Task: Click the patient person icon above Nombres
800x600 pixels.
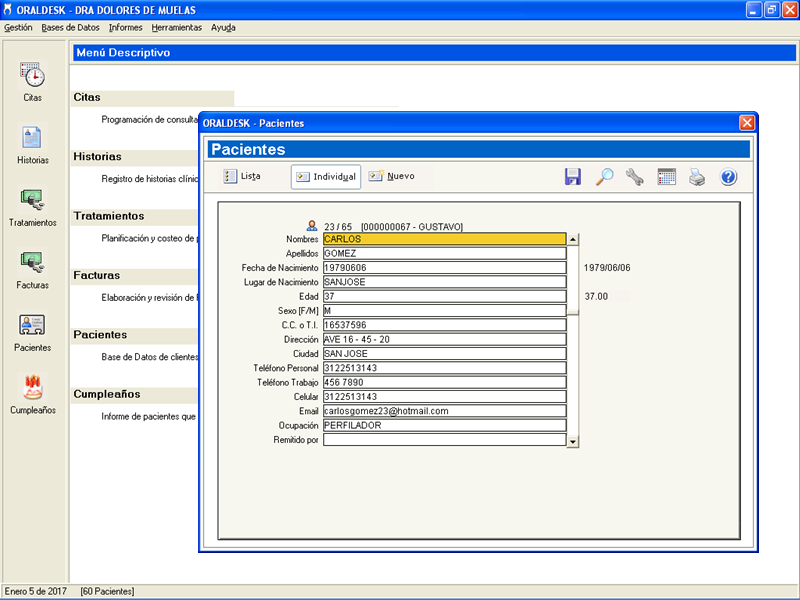Action: (312, 226)
